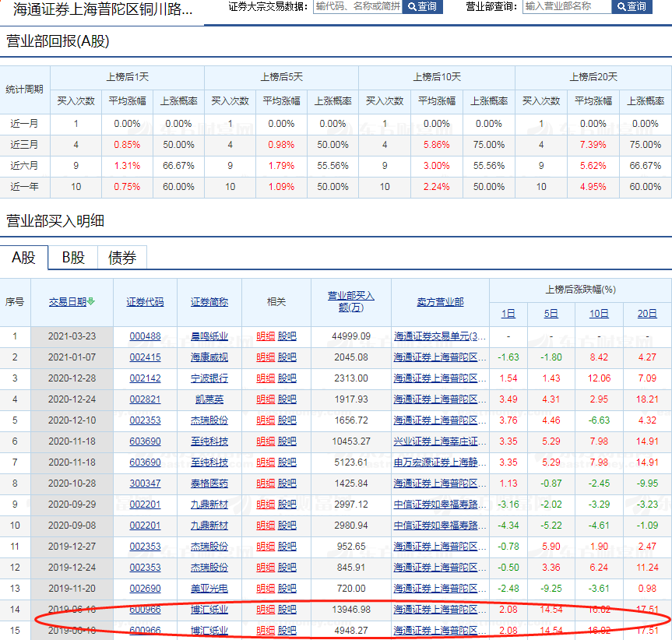Open stock code 002821 link
672x640 pixels.
[x=146, y=399]
